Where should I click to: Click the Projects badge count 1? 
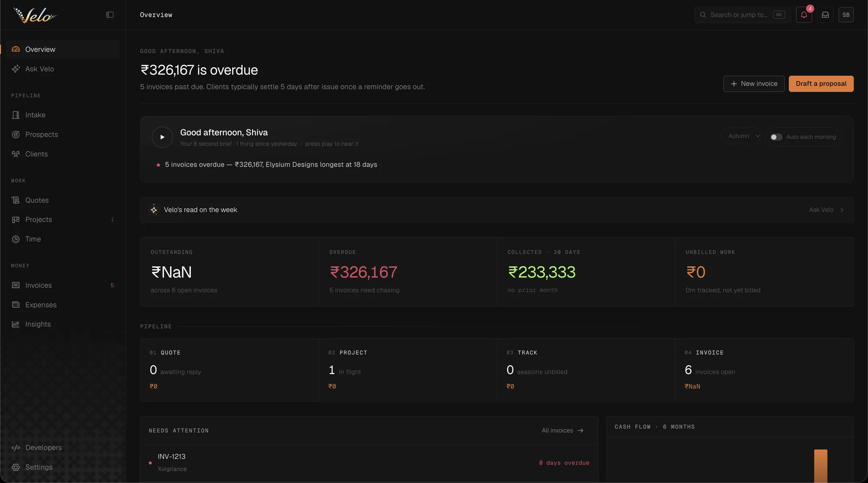[112, 220]
